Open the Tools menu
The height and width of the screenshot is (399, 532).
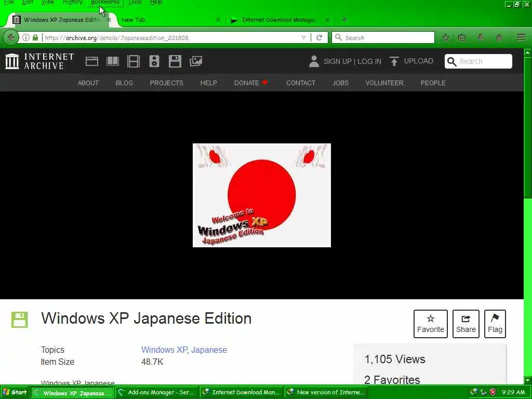pos(135,2)
